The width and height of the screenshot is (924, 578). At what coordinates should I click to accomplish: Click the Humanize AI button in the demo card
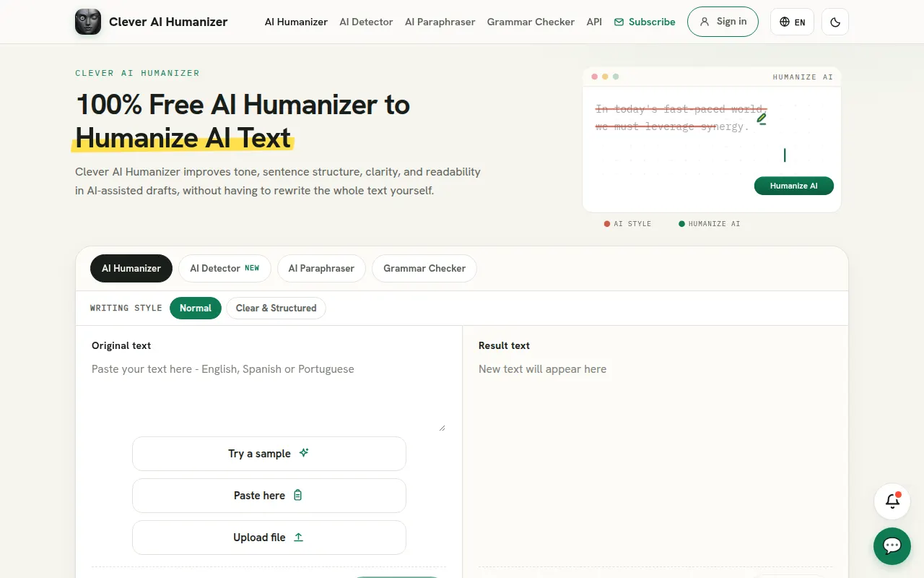794,186
